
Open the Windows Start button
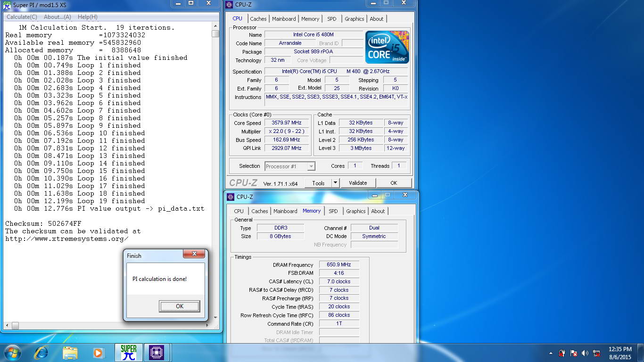[x=12, y=352]
